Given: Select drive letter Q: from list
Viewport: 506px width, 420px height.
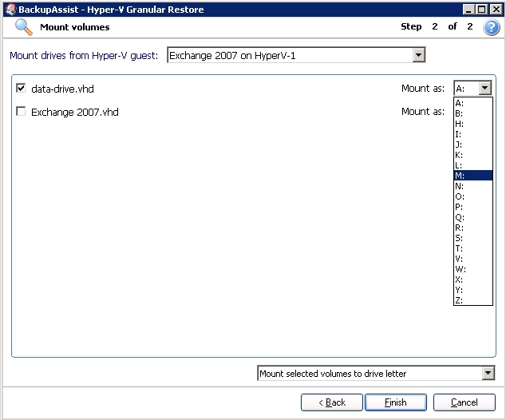Looking at the screenshot, I should click(x=473, y=217).
